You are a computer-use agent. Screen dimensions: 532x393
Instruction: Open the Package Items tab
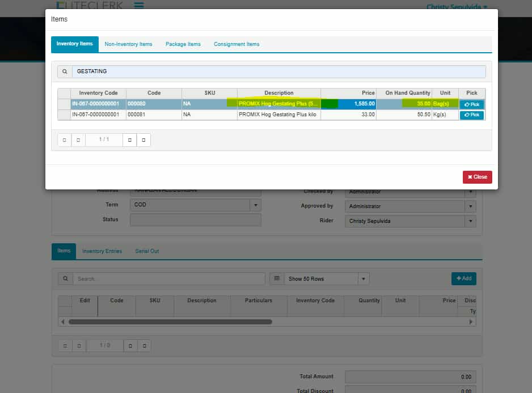[183, 44]
